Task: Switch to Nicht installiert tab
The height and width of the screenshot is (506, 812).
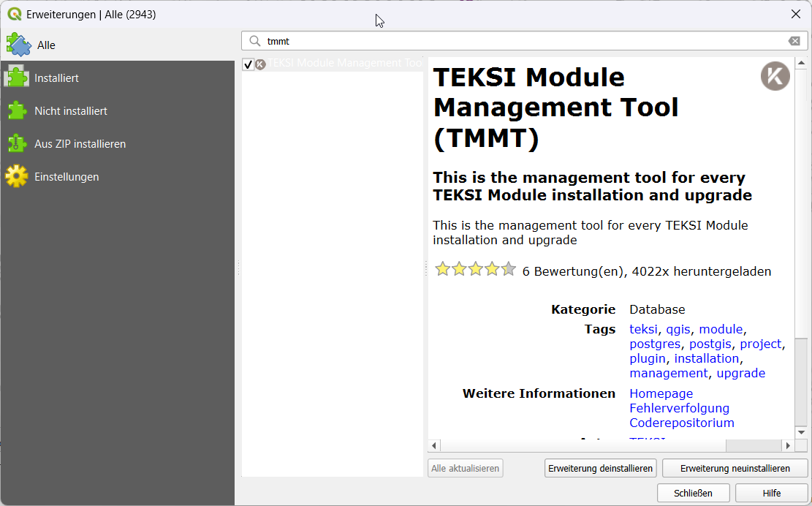Action: 118,111
